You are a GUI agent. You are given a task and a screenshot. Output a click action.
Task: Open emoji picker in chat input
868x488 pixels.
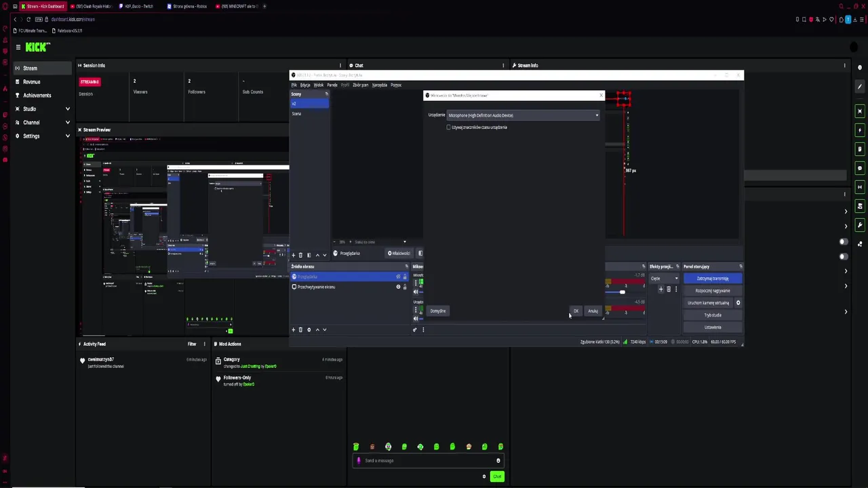tap(498, 461)
